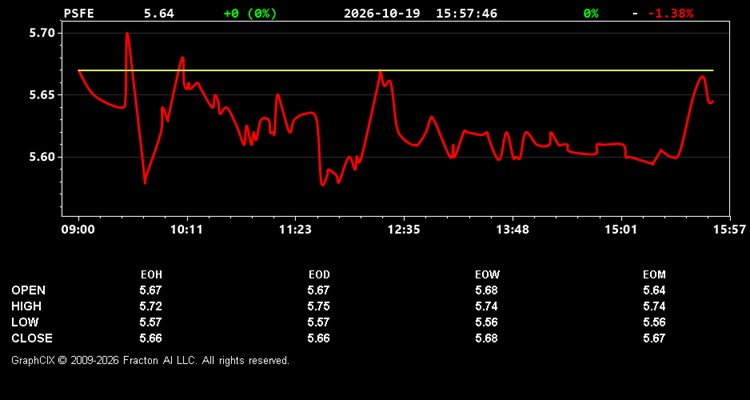Click the 5.70 y-axis label

[x=43, y=33]
